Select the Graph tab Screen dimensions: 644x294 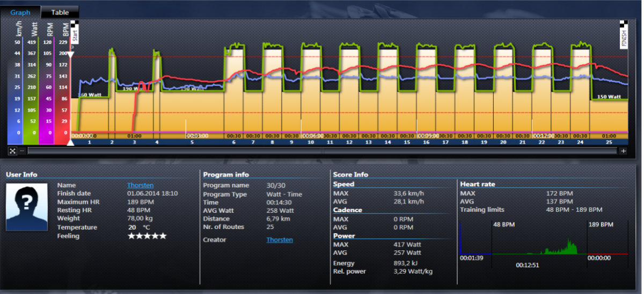coord(20,12)
